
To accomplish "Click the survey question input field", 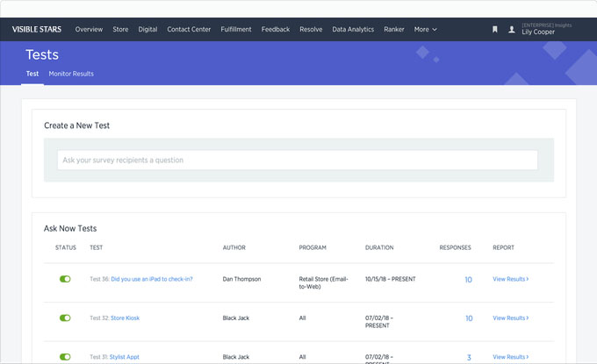I will pos(298,160).
